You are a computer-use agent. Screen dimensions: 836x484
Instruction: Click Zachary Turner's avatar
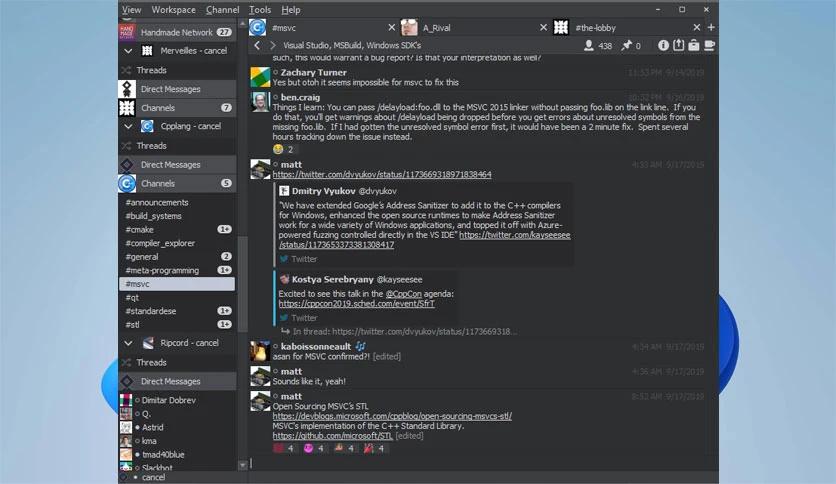point(260,77)
